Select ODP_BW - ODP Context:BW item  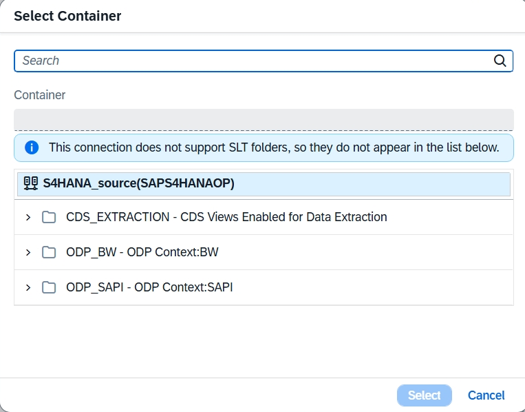(x=142, y=252)
